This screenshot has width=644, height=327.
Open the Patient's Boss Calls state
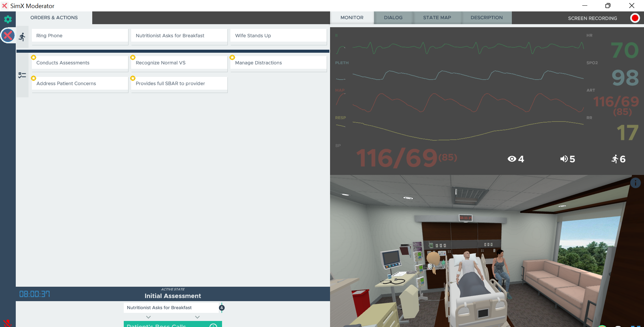point(168,325)
